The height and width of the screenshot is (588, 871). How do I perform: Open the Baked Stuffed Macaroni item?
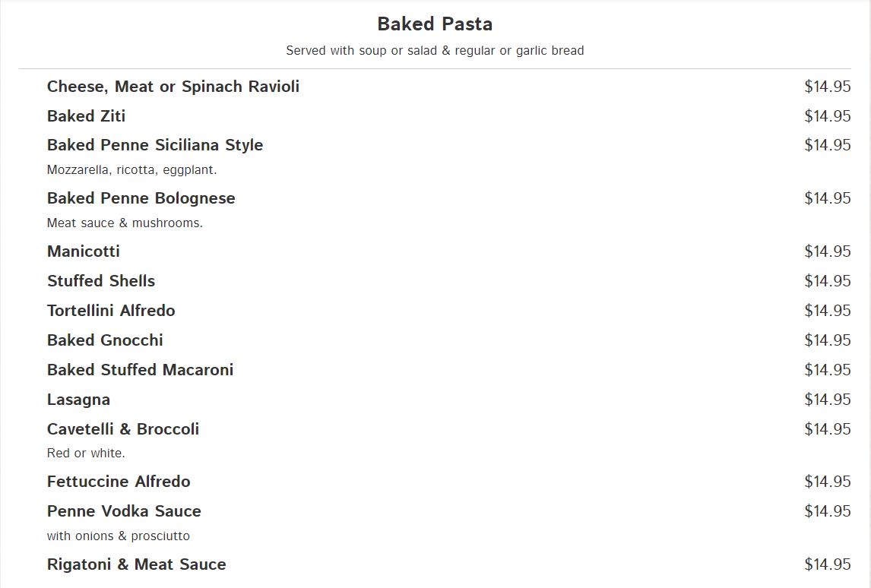pos(140,370)
